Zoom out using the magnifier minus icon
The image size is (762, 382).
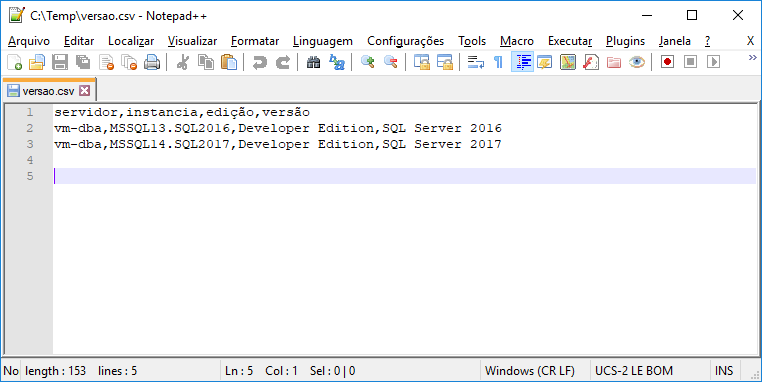tap(391, 62)
